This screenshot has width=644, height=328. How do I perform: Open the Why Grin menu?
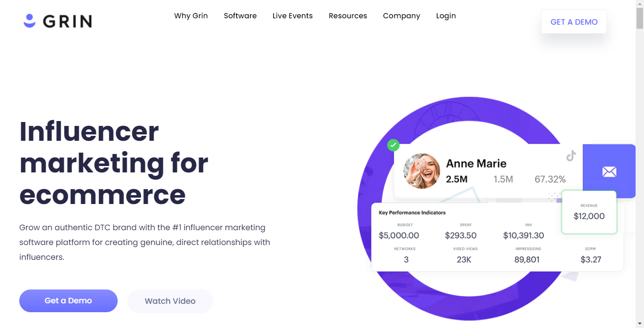(x=191, y=16)
